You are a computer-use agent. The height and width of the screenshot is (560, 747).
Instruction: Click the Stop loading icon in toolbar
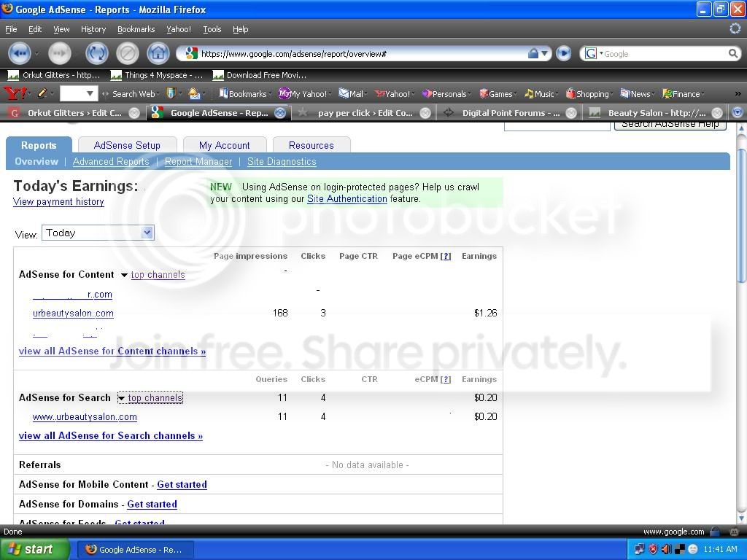pos(128,53)
